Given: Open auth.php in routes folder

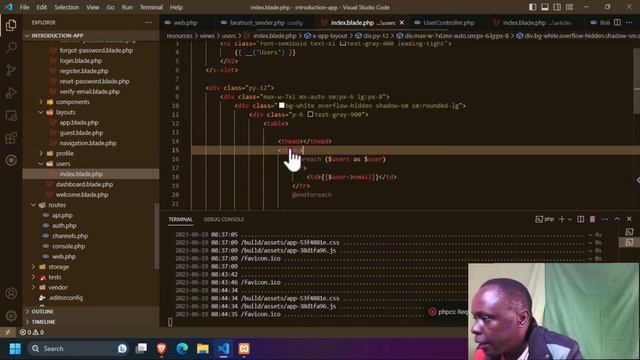Looking at the screenshot, I should click(64, 225).
